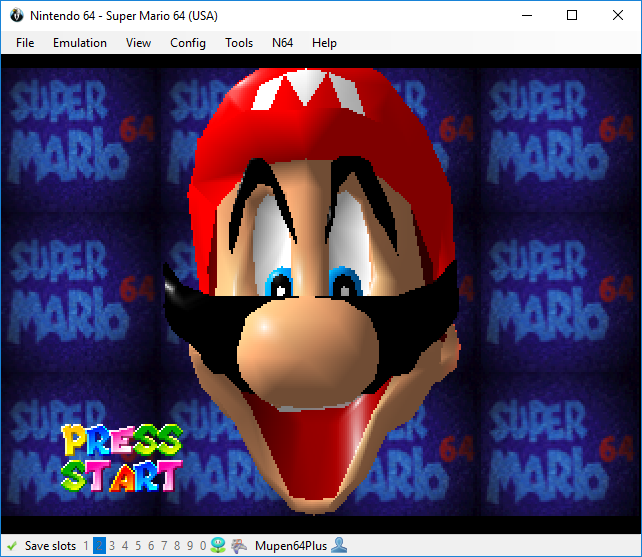Select save slot 8
642x557 pixels.
pyautogui.click(x=177, y=546)
